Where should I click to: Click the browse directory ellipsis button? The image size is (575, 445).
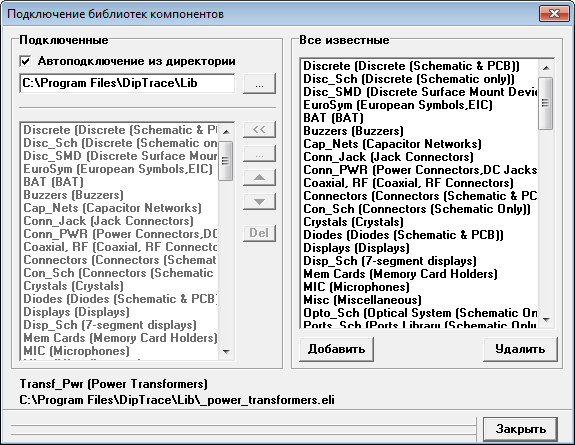point(259,84)
